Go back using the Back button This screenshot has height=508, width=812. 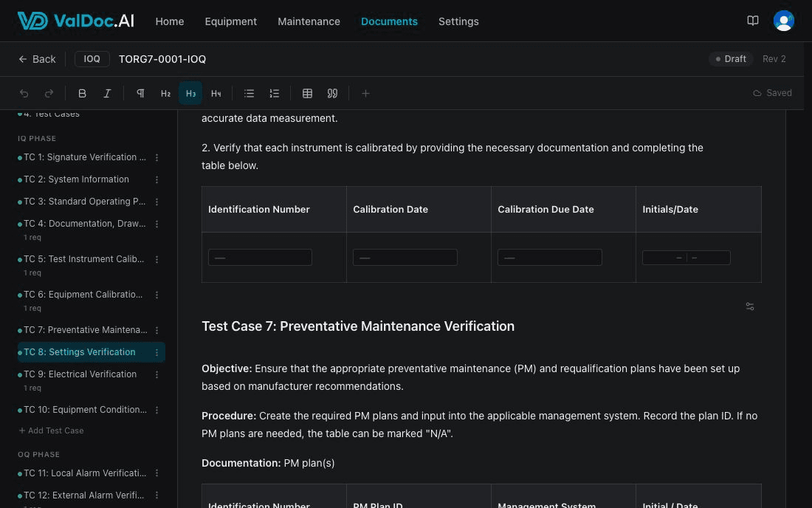click(38, 59)
